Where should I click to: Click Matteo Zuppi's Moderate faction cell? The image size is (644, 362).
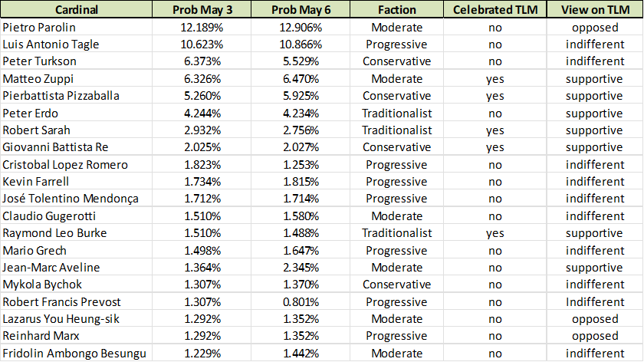click(x=396, y=79)
